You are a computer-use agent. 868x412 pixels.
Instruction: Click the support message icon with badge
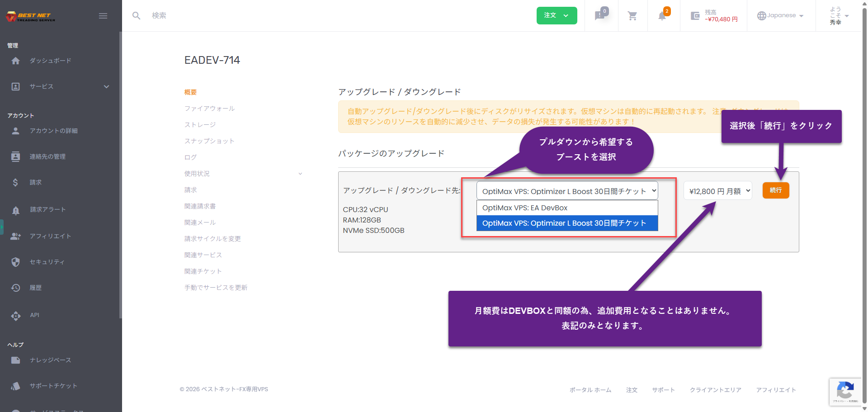point(600,15)
